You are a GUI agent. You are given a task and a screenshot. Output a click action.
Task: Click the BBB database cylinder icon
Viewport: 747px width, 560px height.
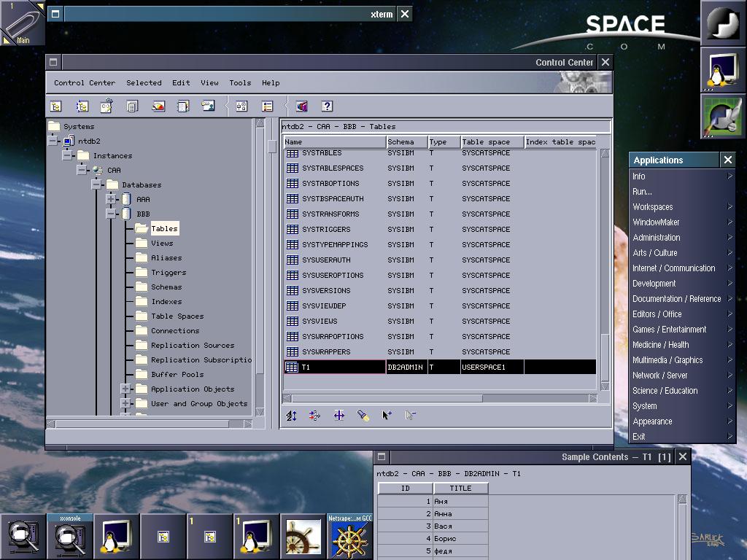127,214
